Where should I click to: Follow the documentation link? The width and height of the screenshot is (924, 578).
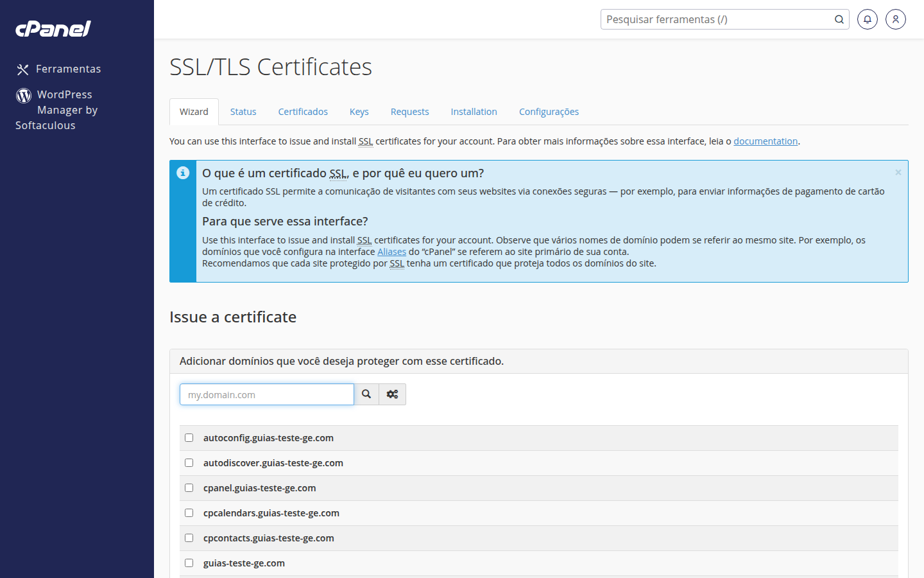[x=766, y=141]
